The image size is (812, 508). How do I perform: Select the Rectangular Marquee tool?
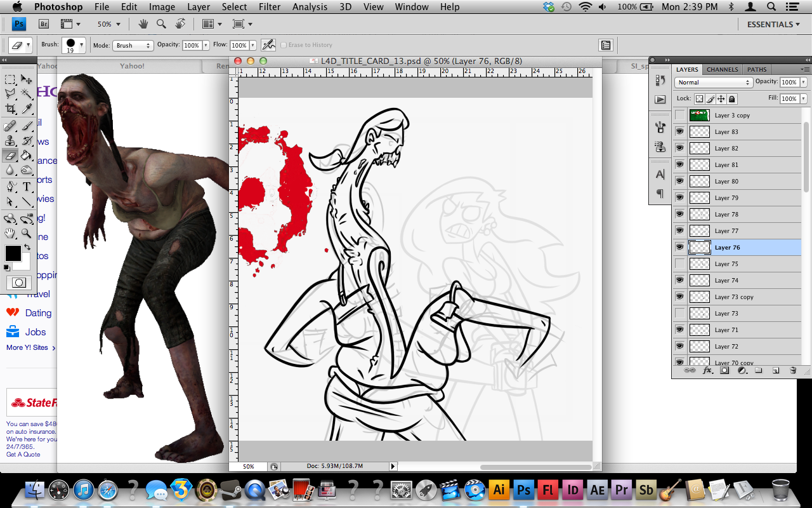click(x=10, y=79)
